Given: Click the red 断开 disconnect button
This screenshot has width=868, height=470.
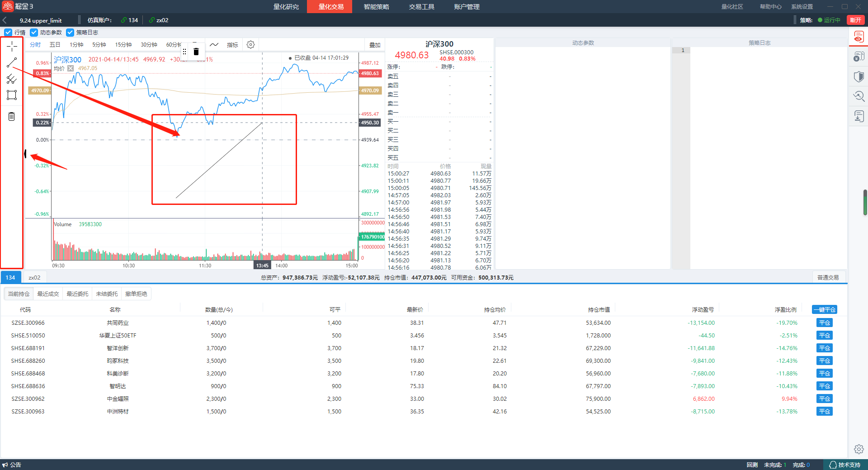Looking at the screenshot, I should point(855,20).
